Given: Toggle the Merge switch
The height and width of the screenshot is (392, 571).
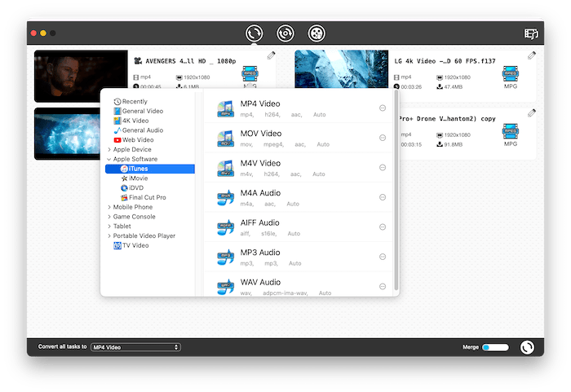Looking at the screenshot, I should point(494,347).
